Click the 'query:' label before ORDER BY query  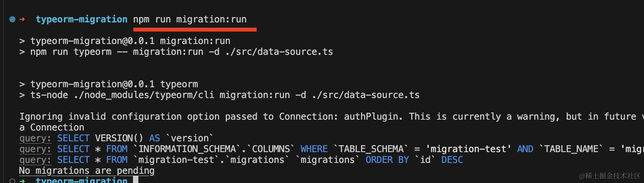click(35, 160)
